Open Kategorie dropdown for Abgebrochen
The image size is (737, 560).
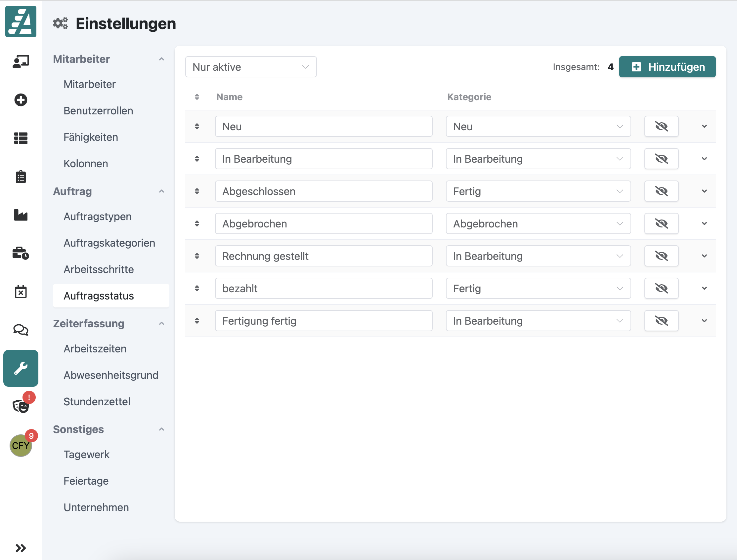pos(538,223)
